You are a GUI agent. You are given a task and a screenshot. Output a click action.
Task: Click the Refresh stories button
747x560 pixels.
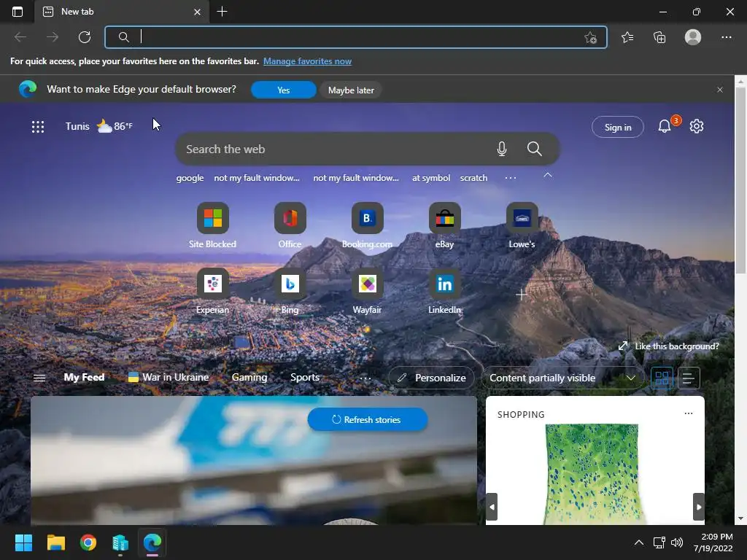(x=368, y=419)
